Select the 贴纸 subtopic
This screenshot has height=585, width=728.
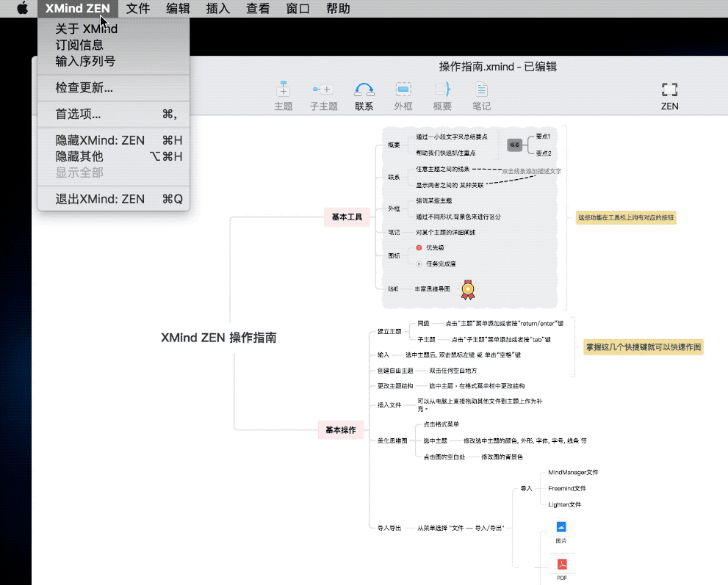393,289
